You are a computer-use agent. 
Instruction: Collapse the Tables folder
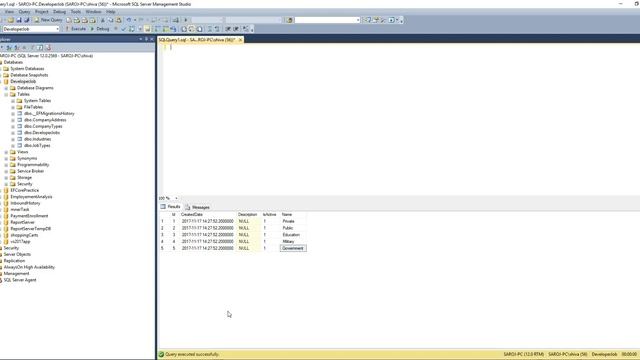pos(6,94)
